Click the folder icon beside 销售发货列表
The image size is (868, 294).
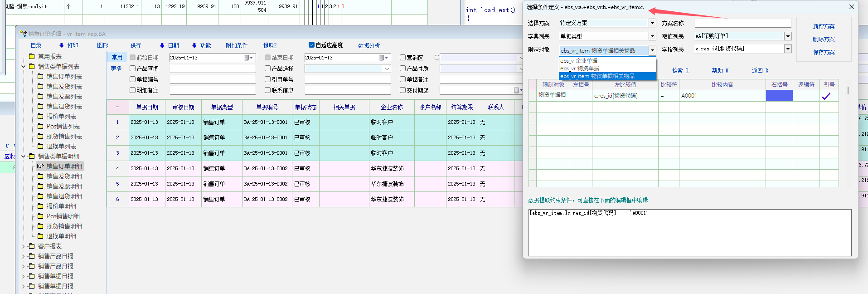[x=40, y=86]
